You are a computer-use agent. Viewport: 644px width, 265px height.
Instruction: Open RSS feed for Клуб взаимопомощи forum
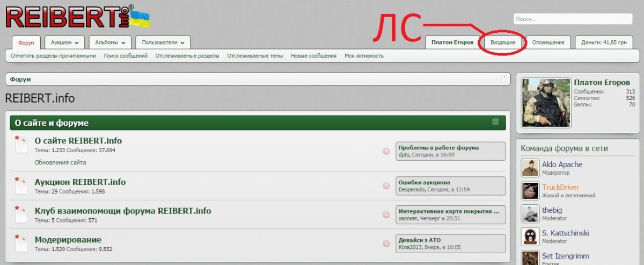(x=386, y=214)
